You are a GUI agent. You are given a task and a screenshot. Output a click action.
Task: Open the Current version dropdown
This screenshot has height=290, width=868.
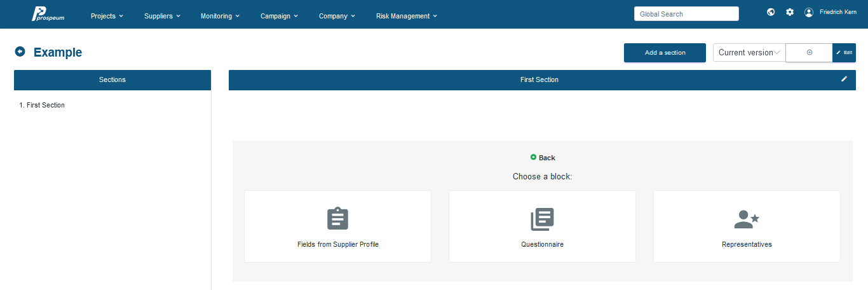[x=749, y=53]
